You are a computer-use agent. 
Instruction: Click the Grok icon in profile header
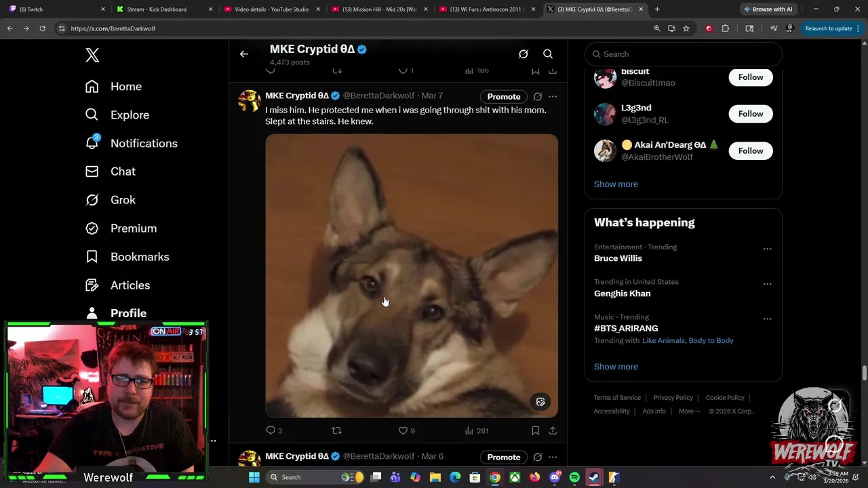click(524, 54)
